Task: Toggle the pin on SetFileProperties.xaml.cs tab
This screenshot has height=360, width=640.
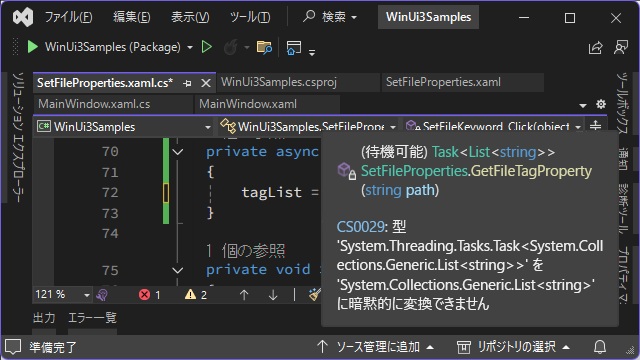Action: click(187, 83)
